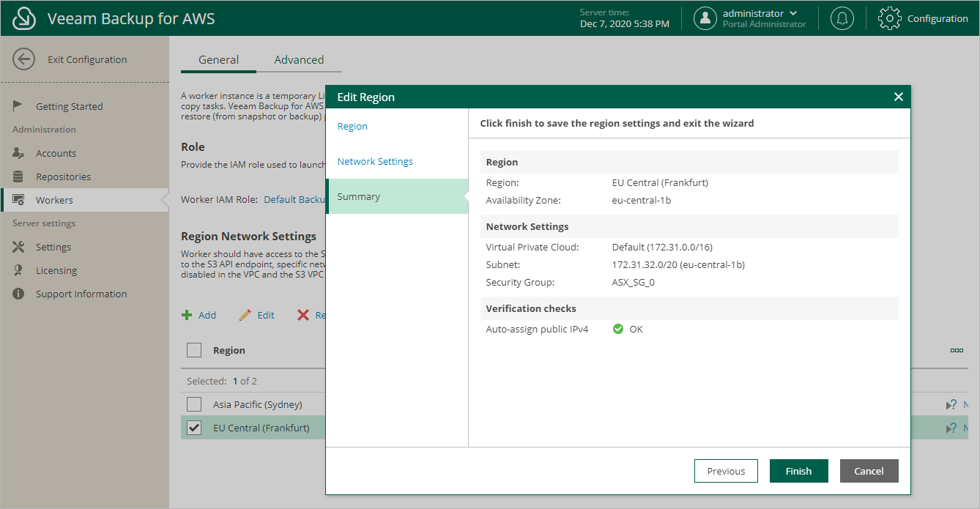980x509 pixels.
Task: Switch to the General tab
Action: pyautogui.click(x=218, y=60)
